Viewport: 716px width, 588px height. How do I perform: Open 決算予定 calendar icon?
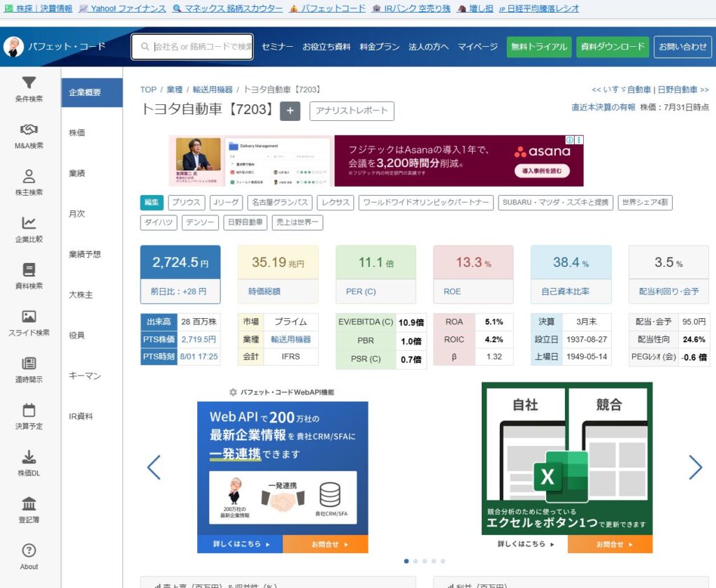29,410
